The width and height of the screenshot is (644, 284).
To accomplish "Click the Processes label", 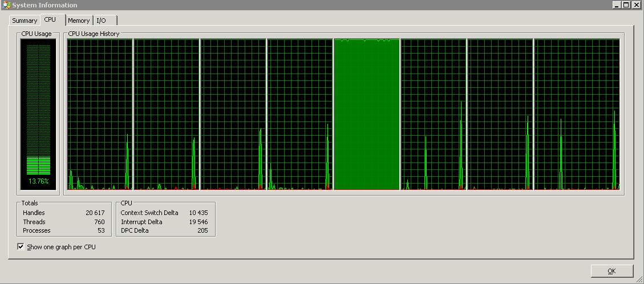I will point(37,230).
